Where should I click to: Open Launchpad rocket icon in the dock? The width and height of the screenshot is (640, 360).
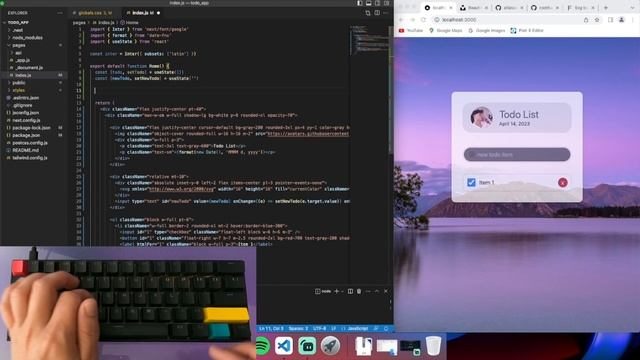[330, 346]
